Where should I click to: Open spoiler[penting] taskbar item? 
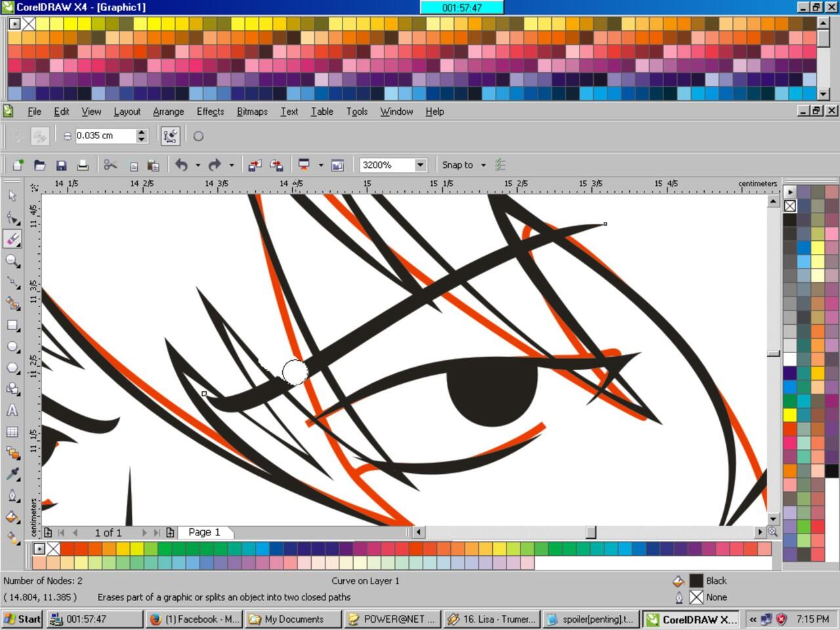coord(591,619)
